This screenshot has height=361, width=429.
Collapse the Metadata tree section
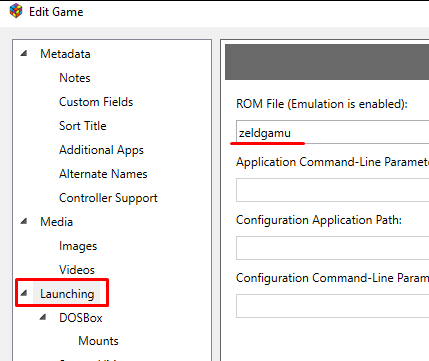pos(24,53)
